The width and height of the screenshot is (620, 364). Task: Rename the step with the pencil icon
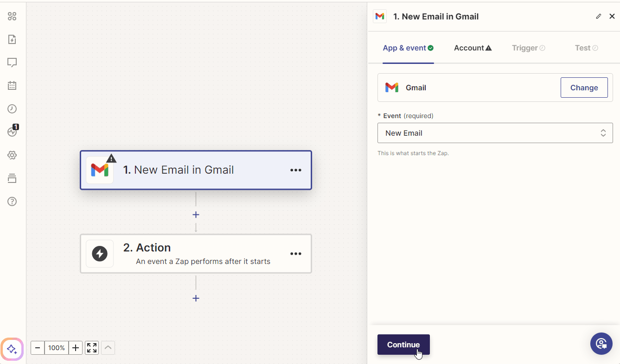598,16
